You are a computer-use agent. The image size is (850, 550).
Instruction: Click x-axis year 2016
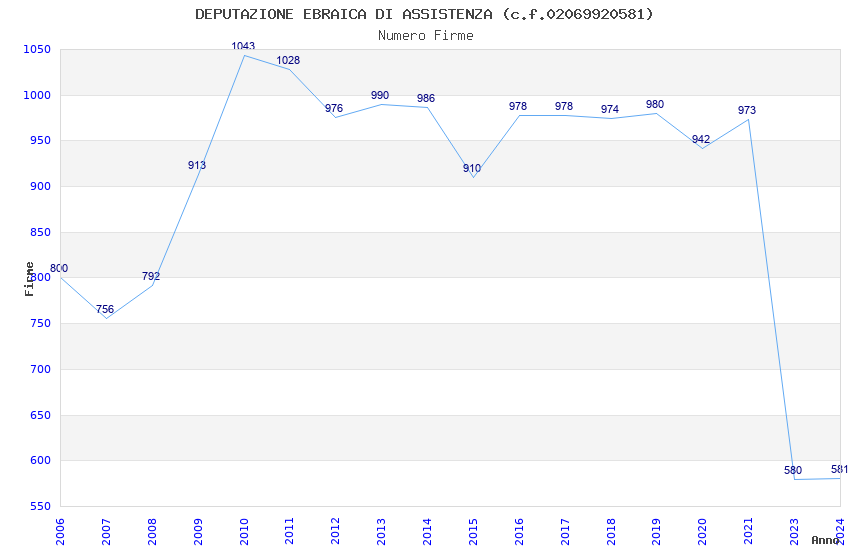click(519, 532)
